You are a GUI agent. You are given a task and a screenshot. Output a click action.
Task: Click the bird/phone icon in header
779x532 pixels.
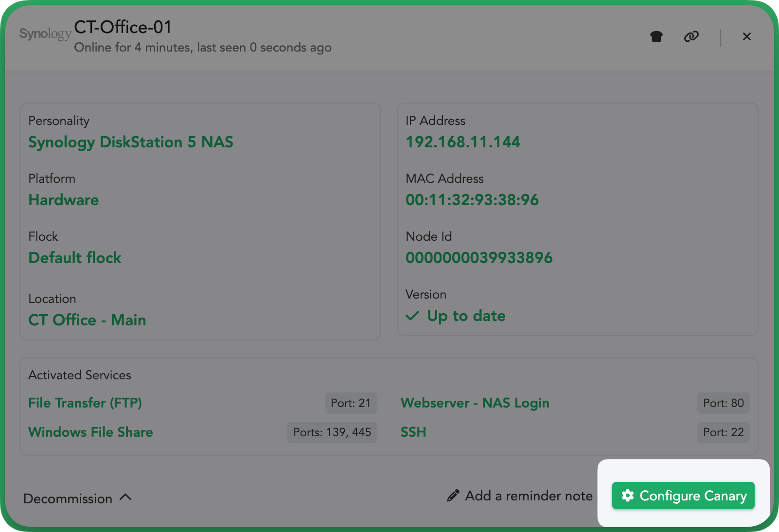click(656, 36)
